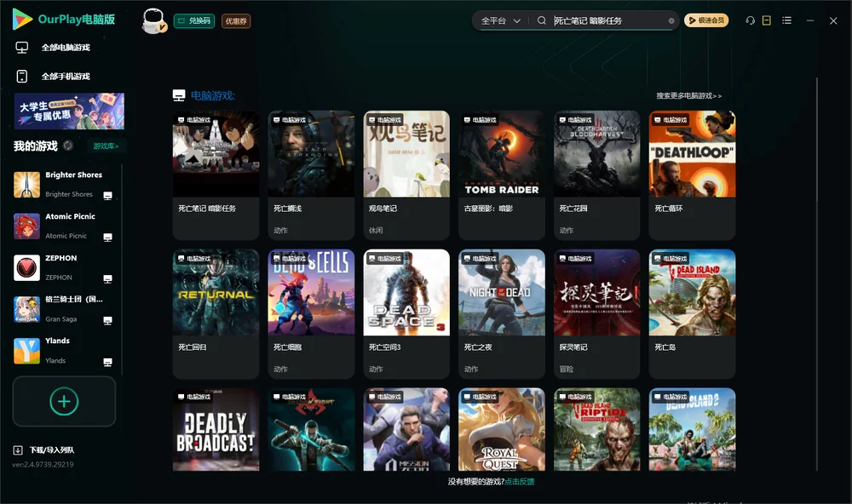Screen dimensions: 852x504
Task: Open the 死亡笔记 暗影任务 game card
Action: point(216,175)
